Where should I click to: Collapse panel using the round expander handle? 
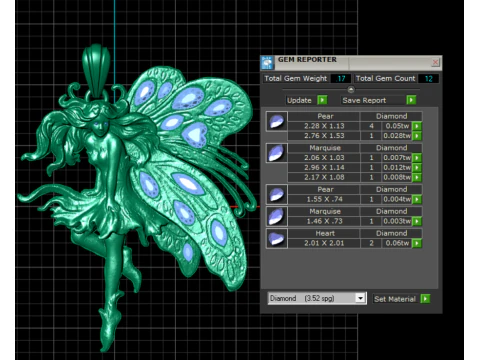tap(351, 89)
